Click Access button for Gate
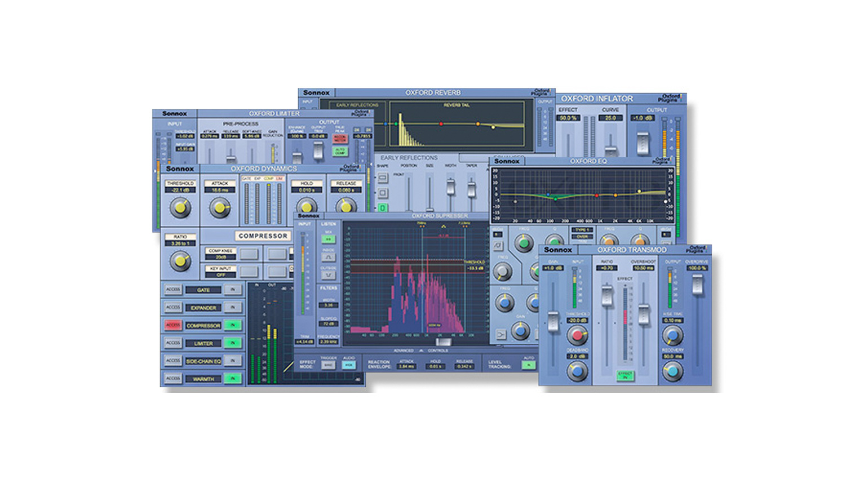Viewport: 868px width, 479px height. (173, 290)
